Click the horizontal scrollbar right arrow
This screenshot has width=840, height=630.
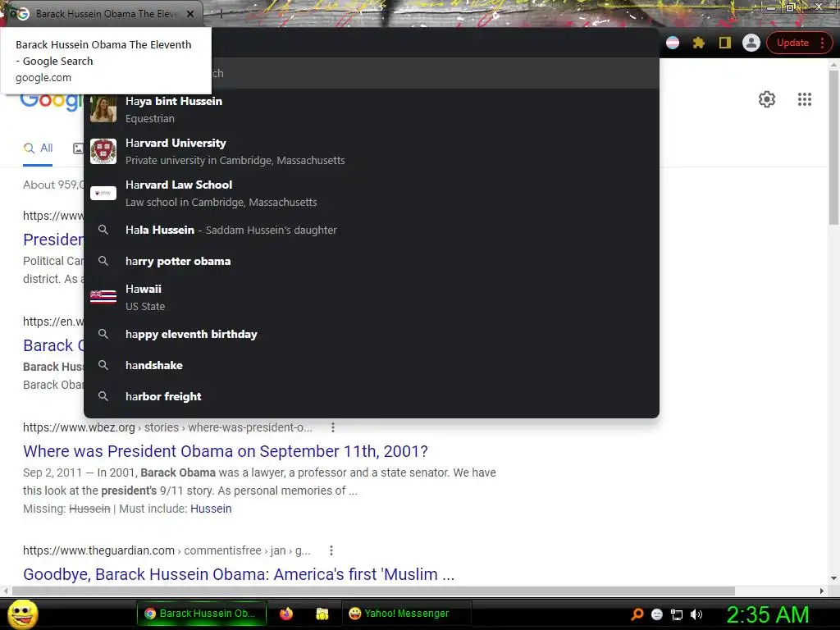pos(822,591)
